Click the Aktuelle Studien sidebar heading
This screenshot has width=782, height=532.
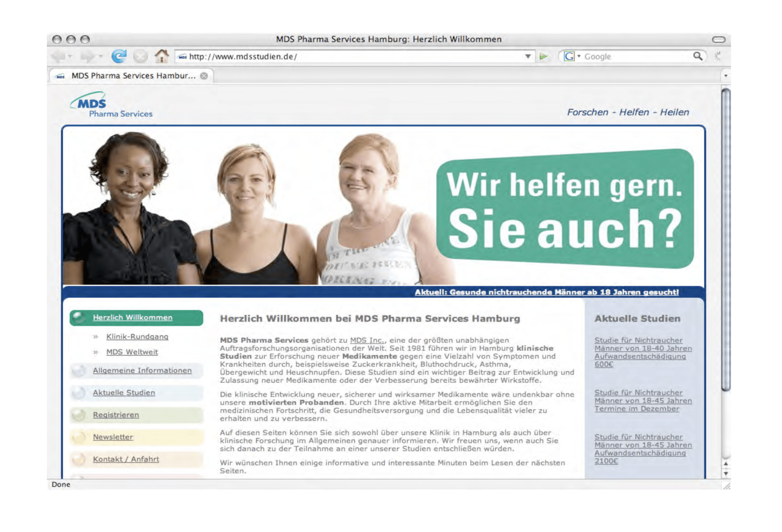[637, 319]
